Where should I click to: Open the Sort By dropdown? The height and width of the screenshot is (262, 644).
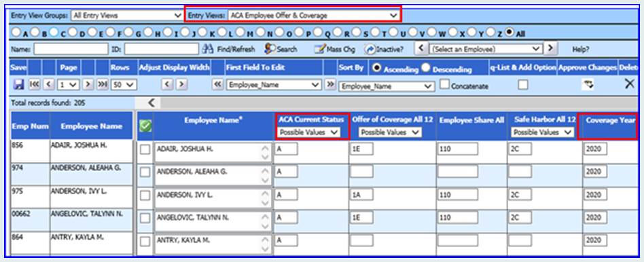coord(387,87)
